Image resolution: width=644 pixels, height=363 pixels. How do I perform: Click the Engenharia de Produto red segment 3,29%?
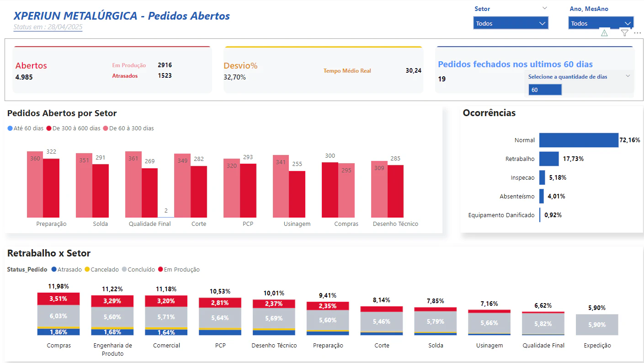coord(112,301)
